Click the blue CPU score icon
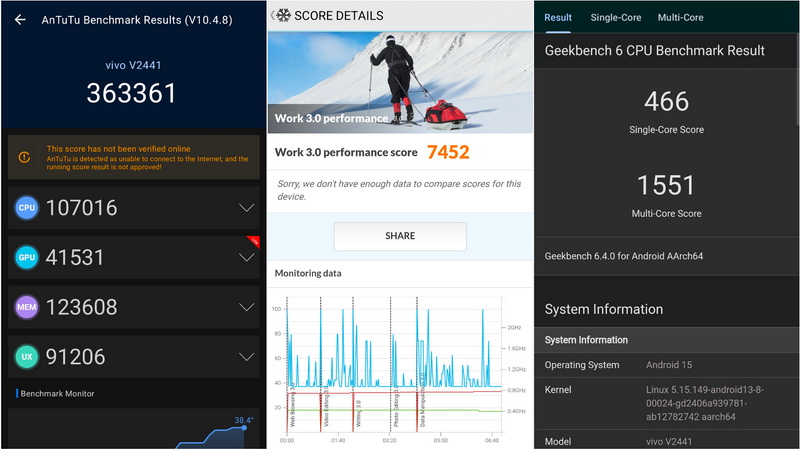This screenshot has width=800, height=450. [27, 208]
